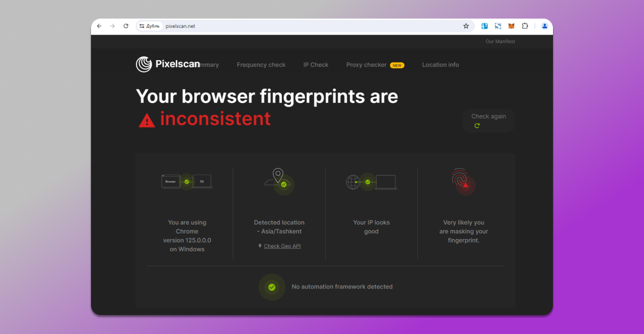Click inside the pixelscan.net address bar
The height and width of the screenshot is (334, 644).
181,26
